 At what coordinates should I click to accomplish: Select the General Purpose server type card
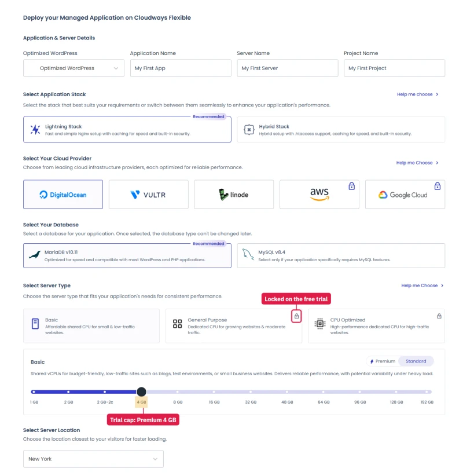click(x=234, y=326)
